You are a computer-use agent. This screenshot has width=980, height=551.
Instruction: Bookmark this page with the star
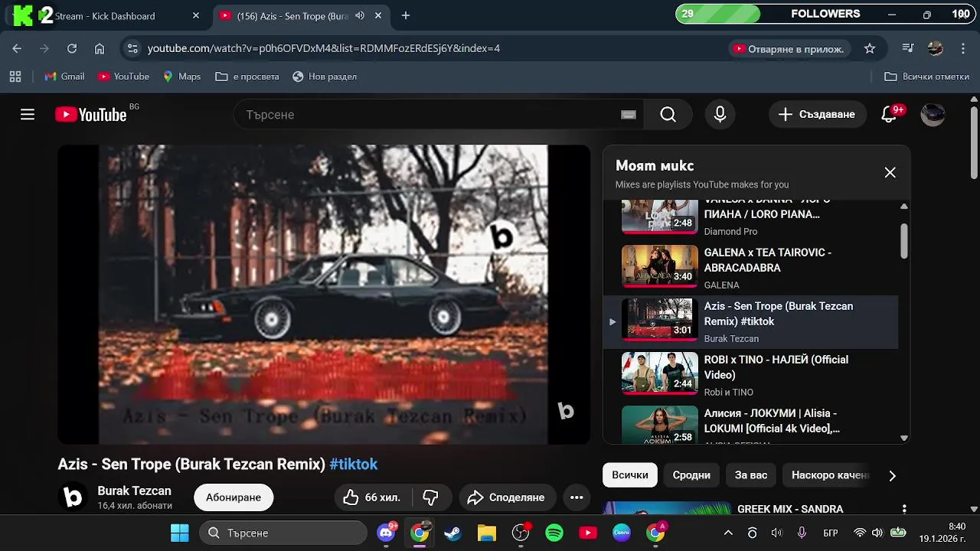coord(870,48)
